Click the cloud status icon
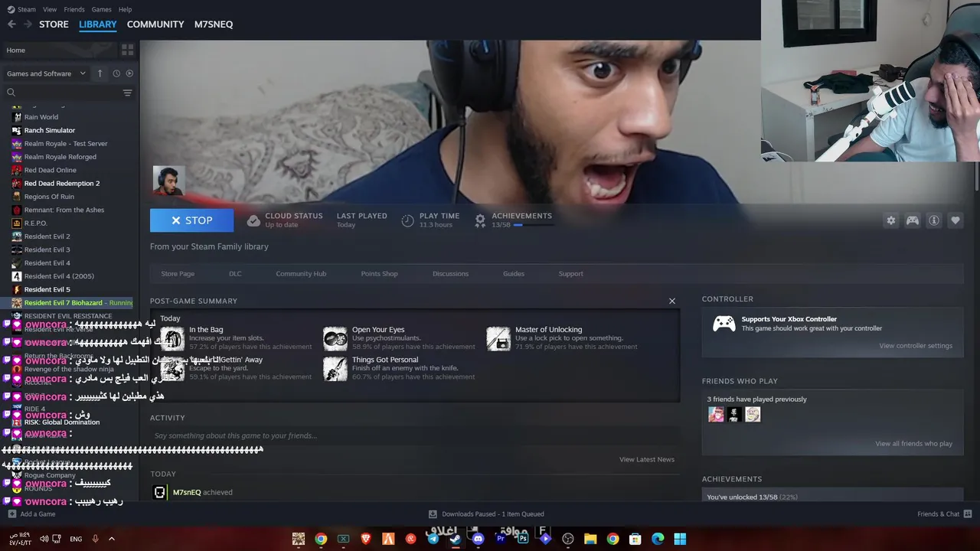The height and width of the screenshot is (551, 980). tap(253, 220)
